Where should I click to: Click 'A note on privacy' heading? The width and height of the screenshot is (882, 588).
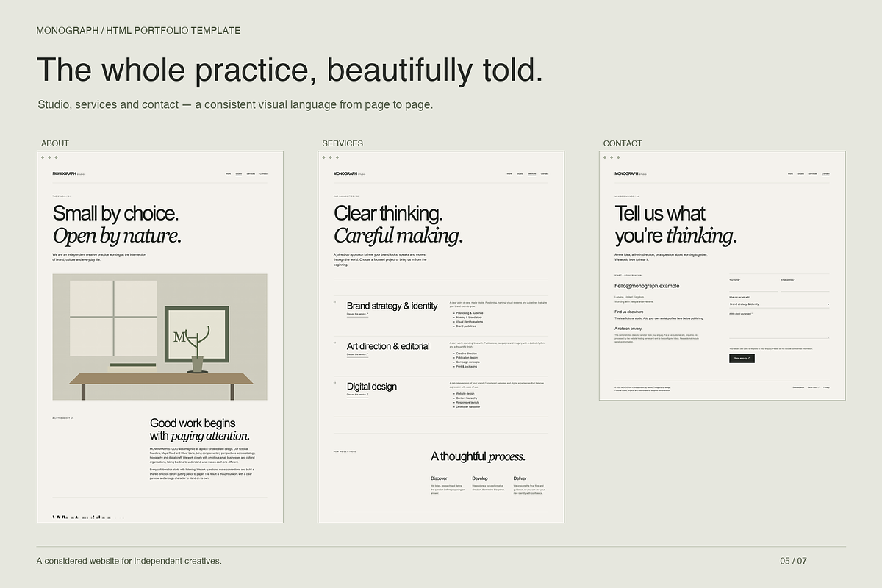(628, 329)
